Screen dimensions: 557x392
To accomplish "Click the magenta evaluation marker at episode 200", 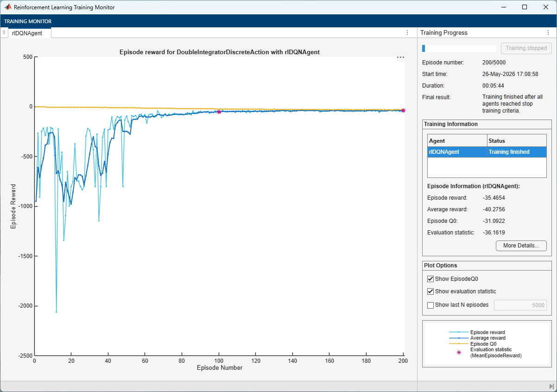I will coord(403,110).
